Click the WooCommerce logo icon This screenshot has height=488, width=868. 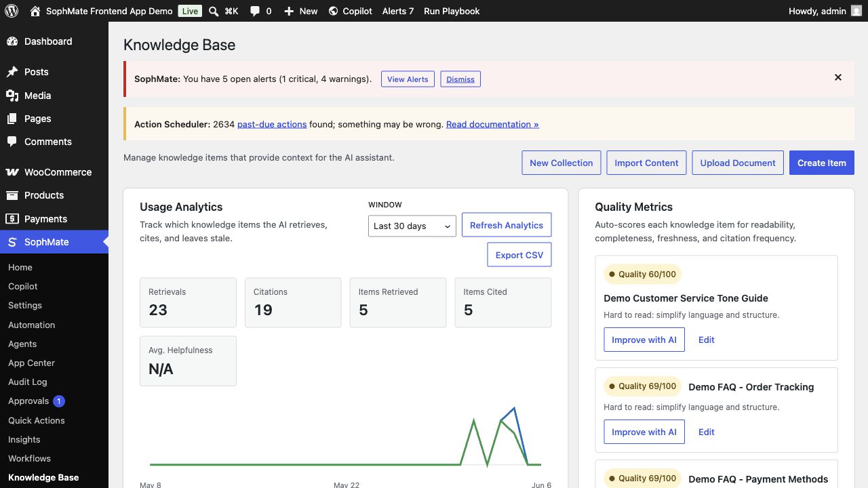12,172
